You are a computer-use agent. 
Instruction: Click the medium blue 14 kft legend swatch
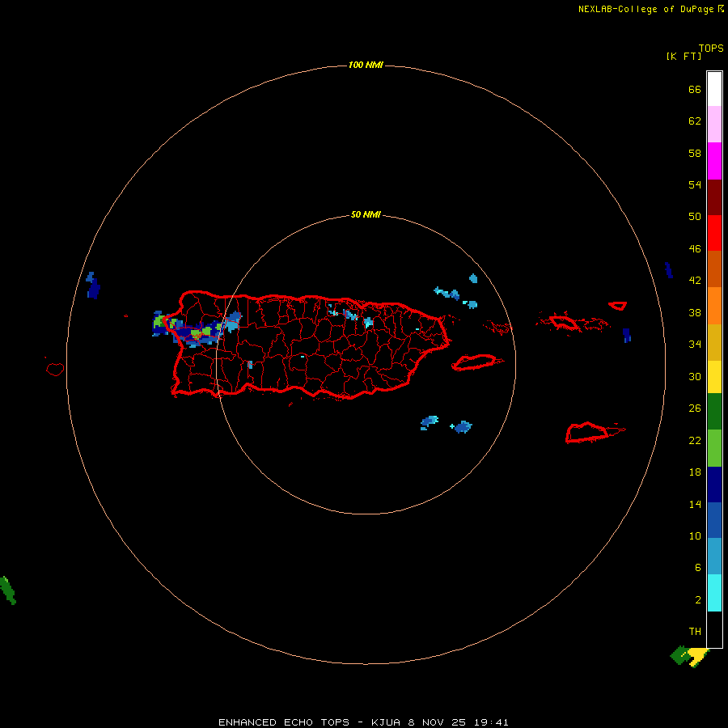[714, 520]
